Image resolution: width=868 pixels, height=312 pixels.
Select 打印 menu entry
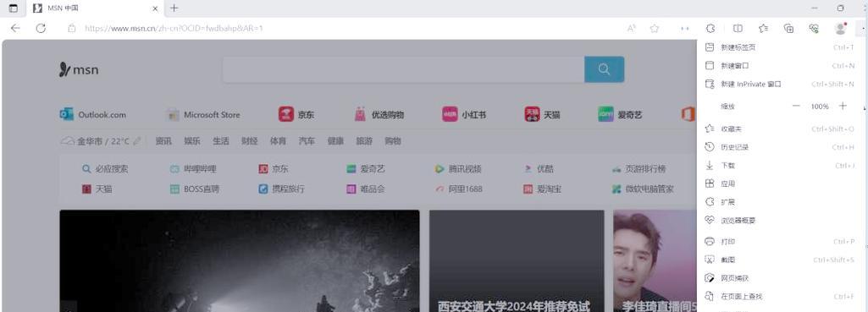pos(780,242)
